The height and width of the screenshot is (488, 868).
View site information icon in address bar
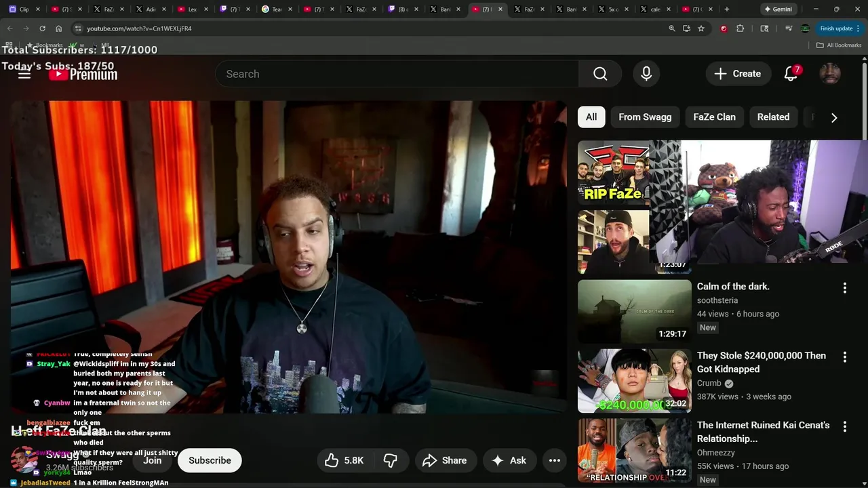(x=78, y=28)
